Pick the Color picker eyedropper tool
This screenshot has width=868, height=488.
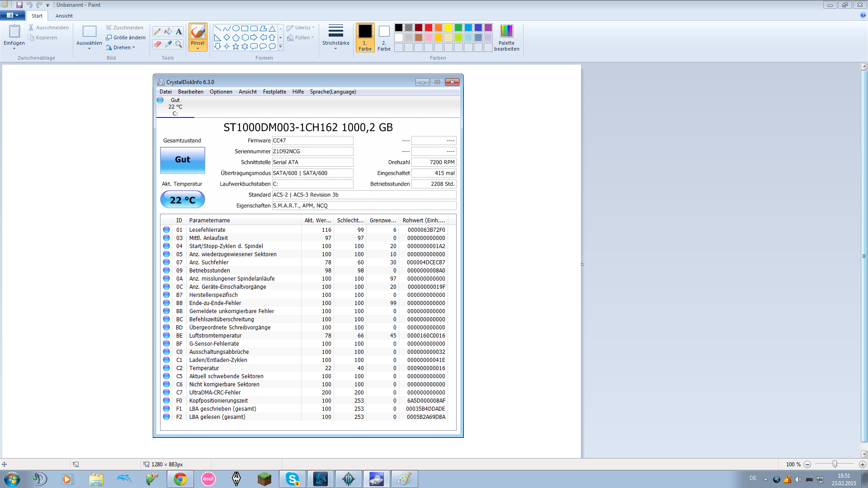point(168,44)
